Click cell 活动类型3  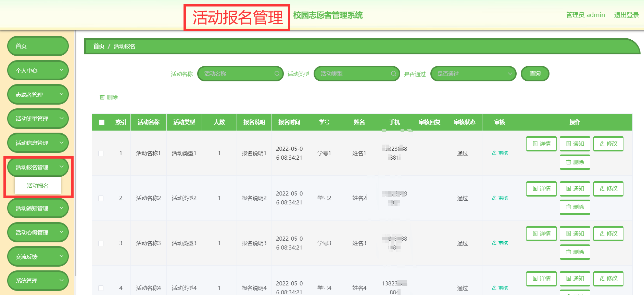pos(184,243)
